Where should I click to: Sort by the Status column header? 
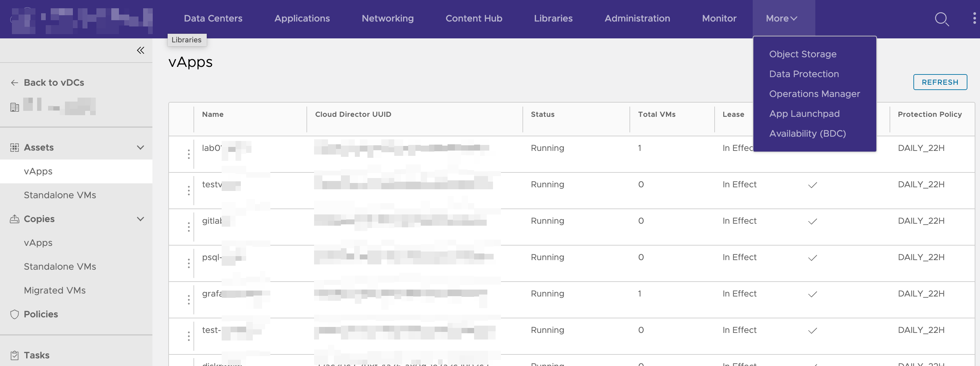click(542, 114)
